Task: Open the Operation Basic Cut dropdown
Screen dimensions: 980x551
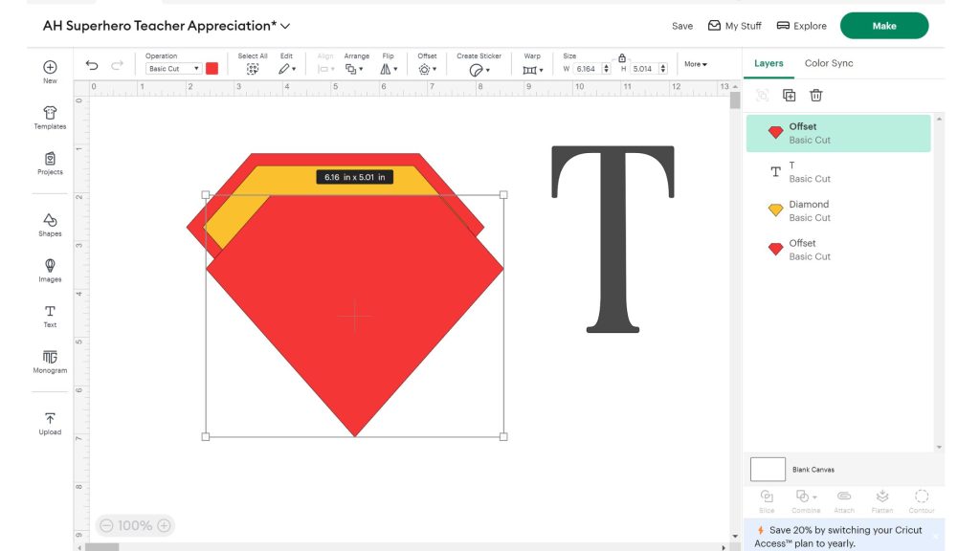Action: tap(173, 69)
